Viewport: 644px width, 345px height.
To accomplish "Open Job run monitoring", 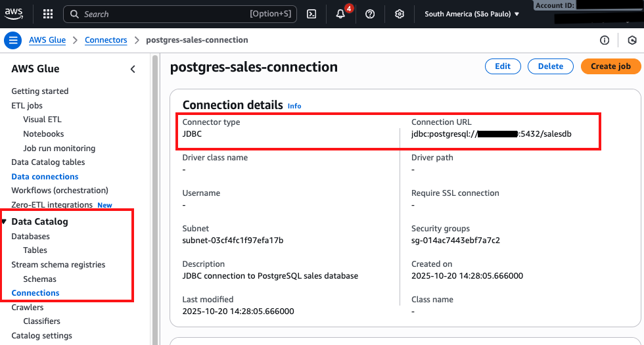I will click(59, 149).
